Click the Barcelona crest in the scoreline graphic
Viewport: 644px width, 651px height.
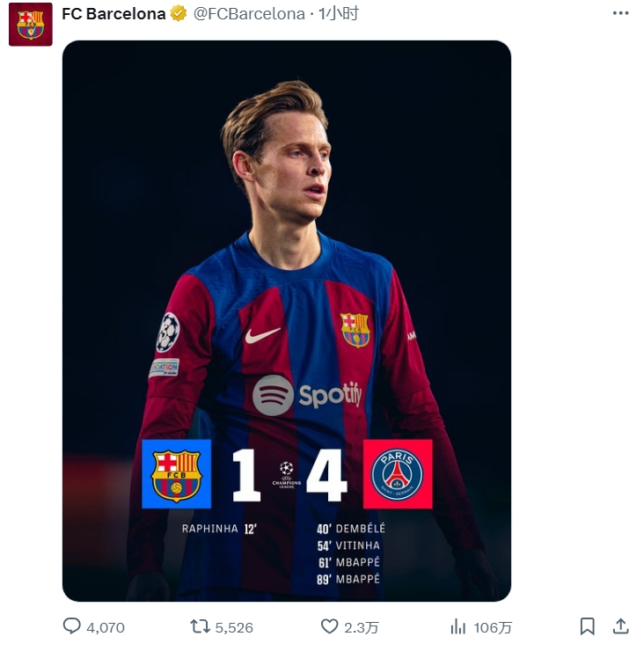(x=176, y=474)
